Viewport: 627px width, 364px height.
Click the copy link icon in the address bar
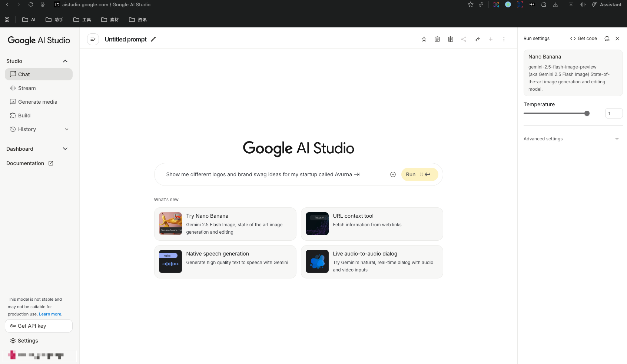pyautogui.click(x=481, y=4)
